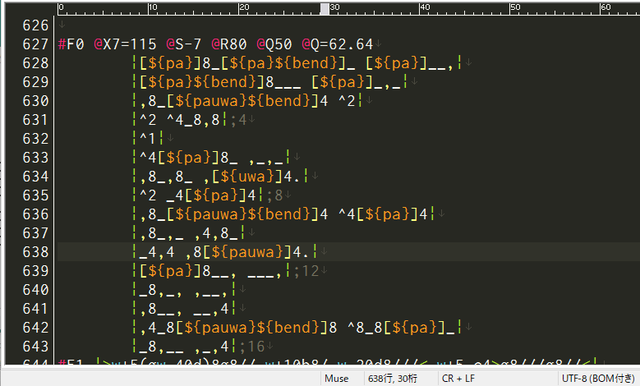The width and height of the screenshot is (640, 386).
Task: Click line number 637 in gutter
Action: pos(36,233)
